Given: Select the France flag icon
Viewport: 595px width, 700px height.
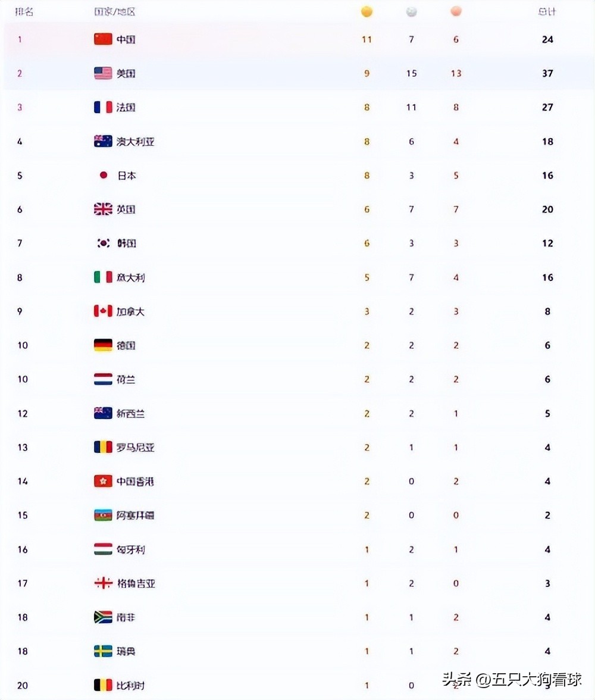Looking at the screenshot, I should click(x=103, y=107).
